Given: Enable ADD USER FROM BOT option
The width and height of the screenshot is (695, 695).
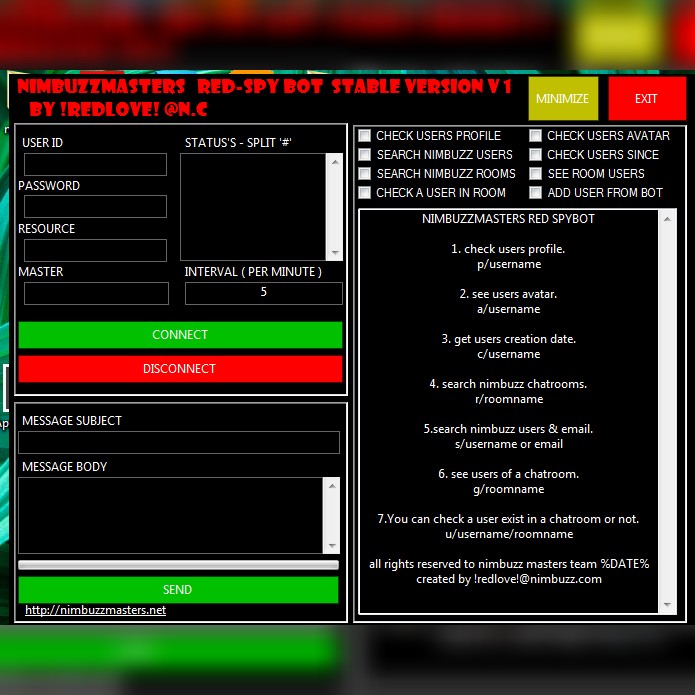Looking at the screenshot, I should (535, 193).
